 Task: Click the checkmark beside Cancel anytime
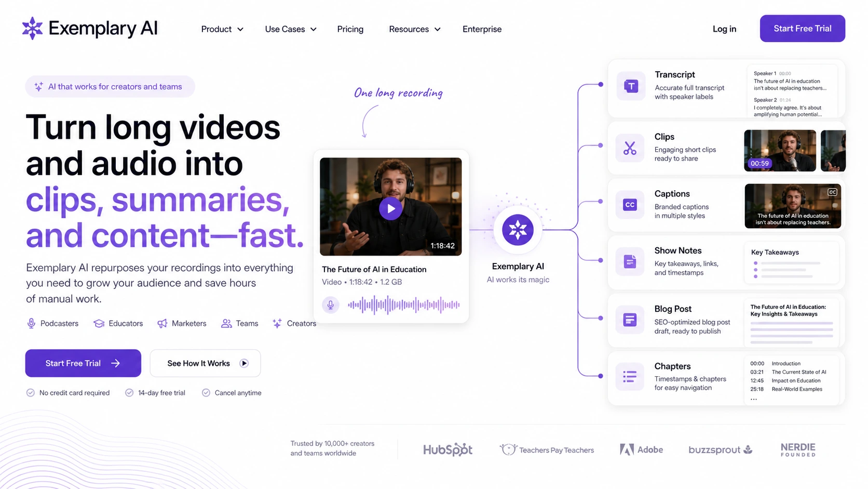click(206, 393)
